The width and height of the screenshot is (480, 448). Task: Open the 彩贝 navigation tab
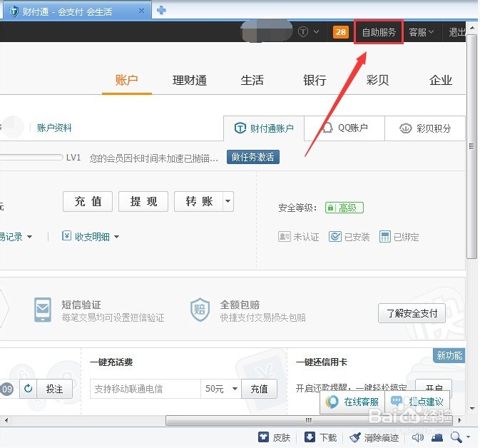coord(377,80)
